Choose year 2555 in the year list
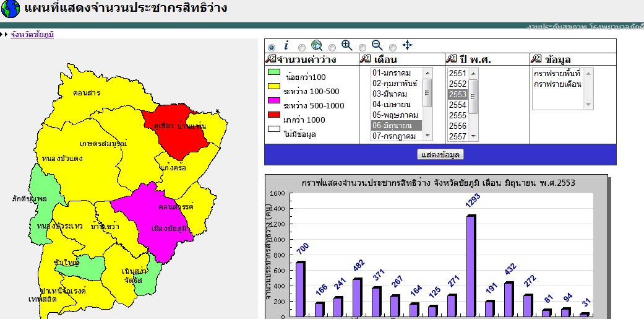This screenshot has width=644, height=319. (458, 115)
